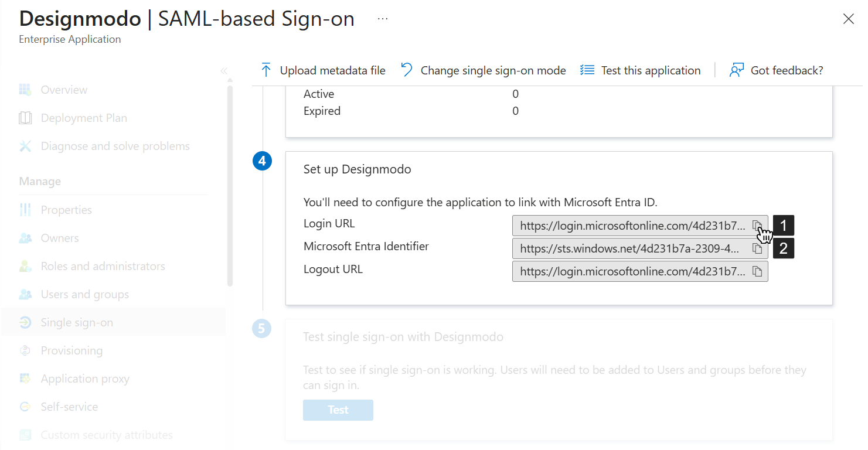Close the SAML-based Sign-on pane

point(848,19)
